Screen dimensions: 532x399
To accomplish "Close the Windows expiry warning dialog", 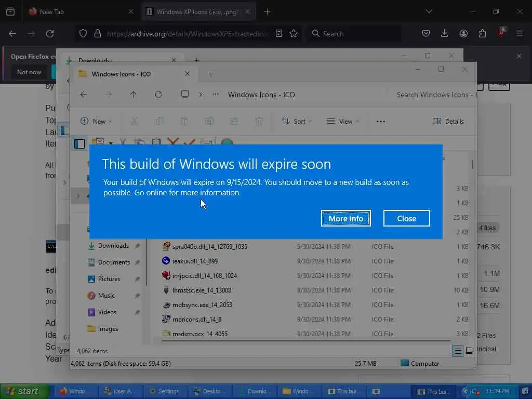I will coord(406,218).
